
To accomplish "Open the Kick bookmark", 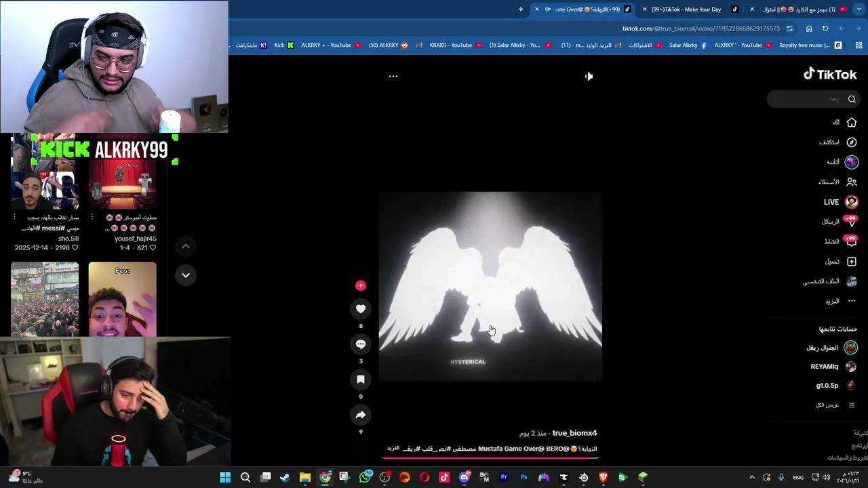I will [x=284, y=45].
